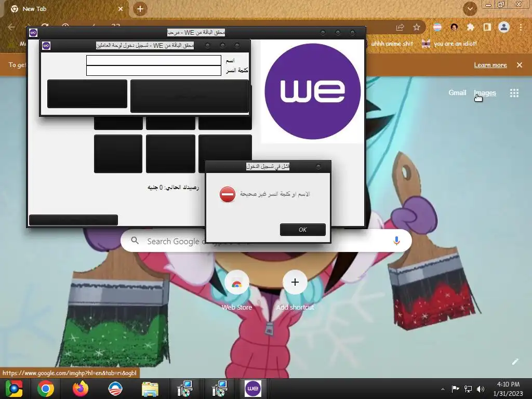Open the 'you are an idiot!' bookmark

(x=449, y=44)
